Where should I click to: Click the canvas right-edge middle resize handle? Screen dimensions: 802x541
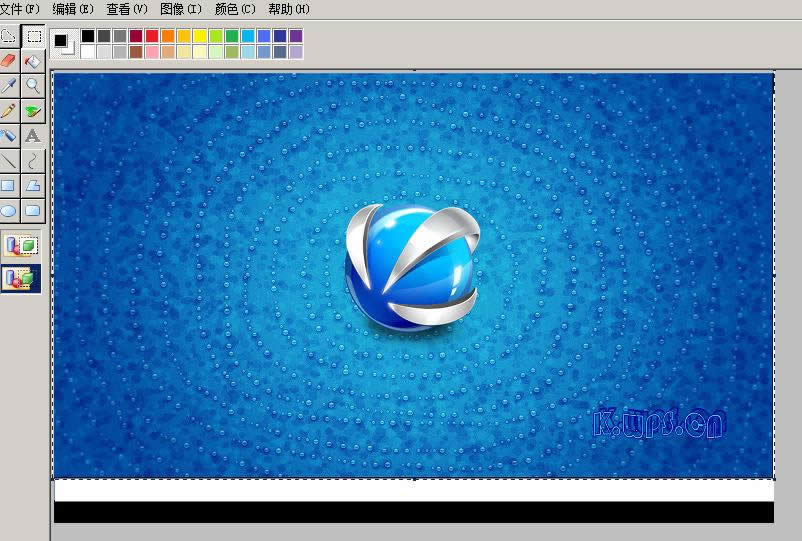pos(774,276)
